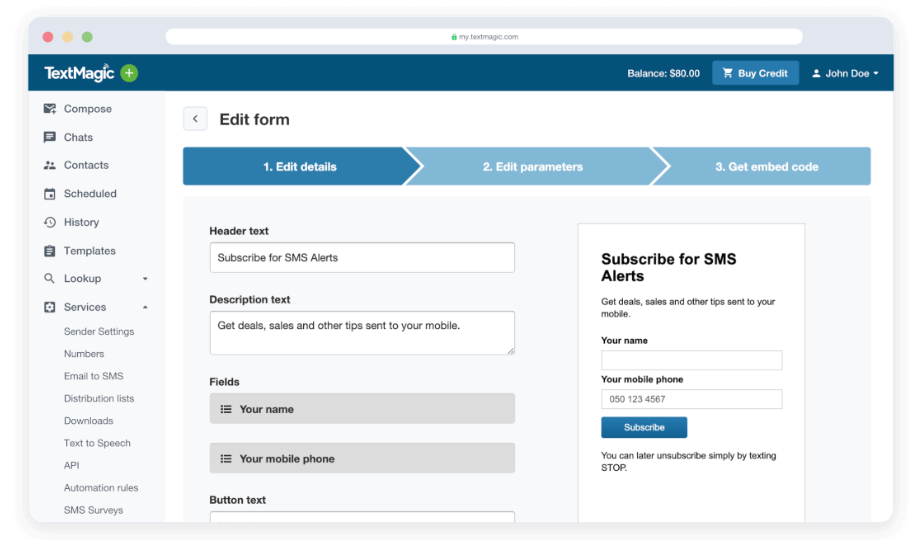Click the Buy Credit button

(755, 73)
